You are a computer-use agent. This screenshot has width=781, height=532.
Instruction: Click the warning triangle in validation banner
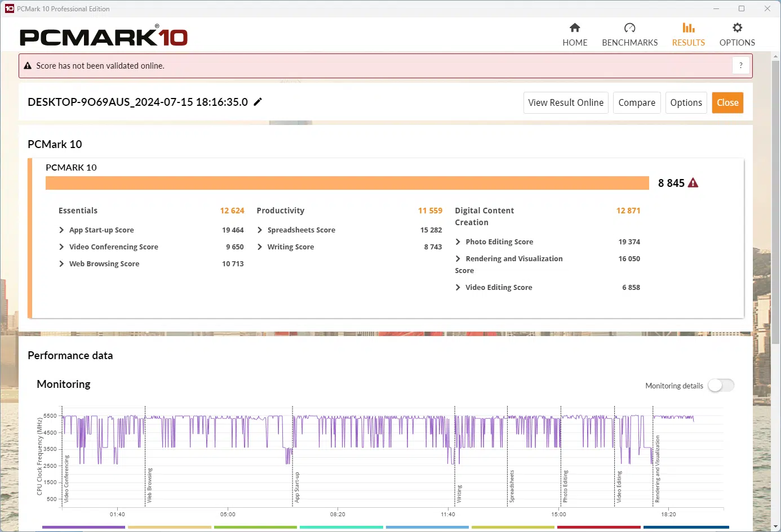(x=28, y=66)
